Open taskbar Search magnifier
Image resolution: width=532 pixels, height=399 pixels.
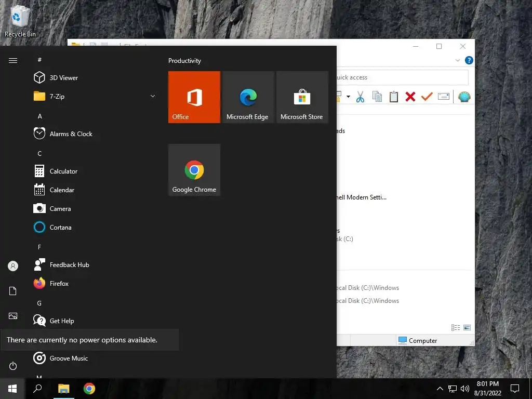click(37, 389)
